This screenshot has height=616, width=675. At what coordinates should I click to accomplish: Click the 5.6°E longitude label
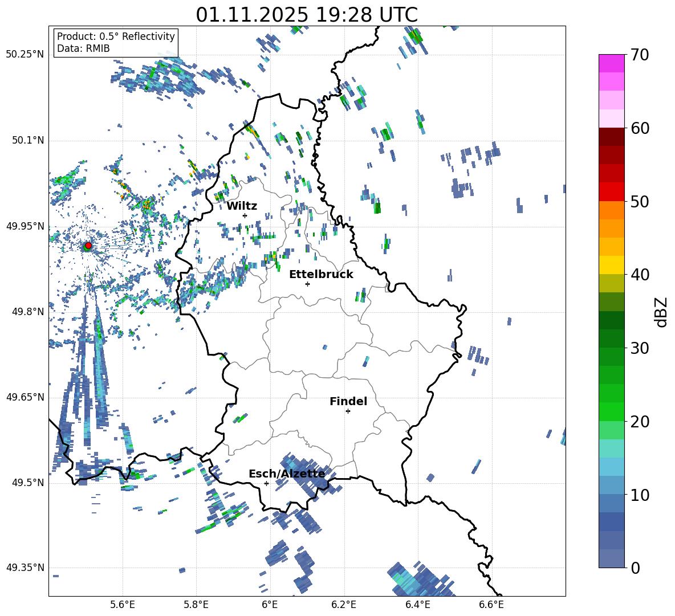coord(123,605)
